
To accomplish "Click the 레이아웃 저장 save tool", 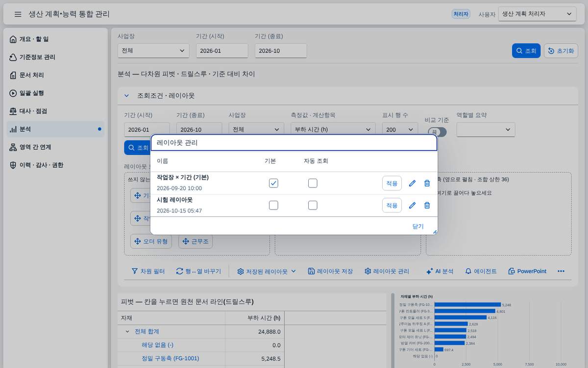I will tap(330, 271).
